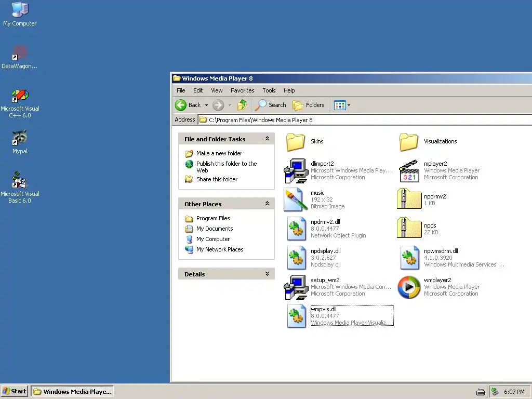This screenshot has width=532, height=399.
Task: Select the setup_wm2 file name text
Action: 325,280
